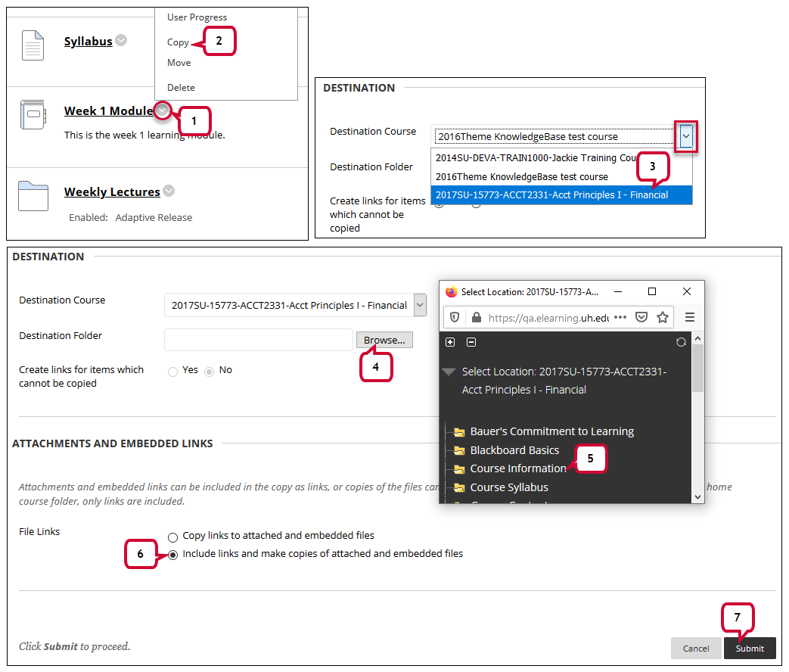Collapse the Select Location root triangle
This screenshot has width=789, height=672.
[449, 372]
